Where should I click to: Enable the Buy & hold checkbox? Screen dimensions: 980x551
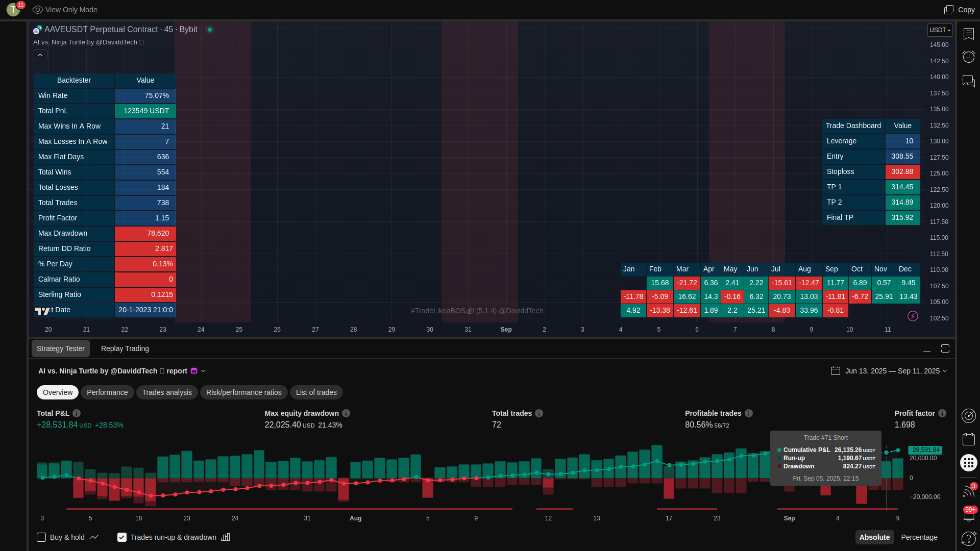tap(41, 537)
